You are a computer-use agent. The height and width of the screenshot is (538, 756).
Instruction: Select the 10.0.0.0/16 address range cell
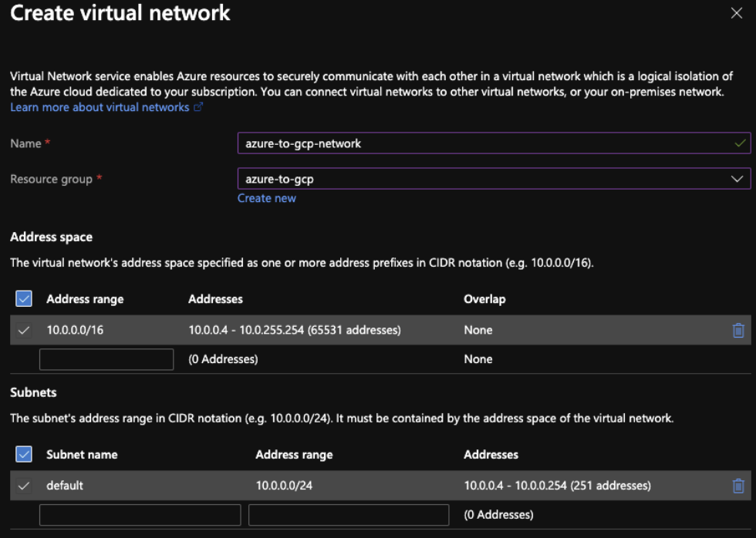point(75,330)
